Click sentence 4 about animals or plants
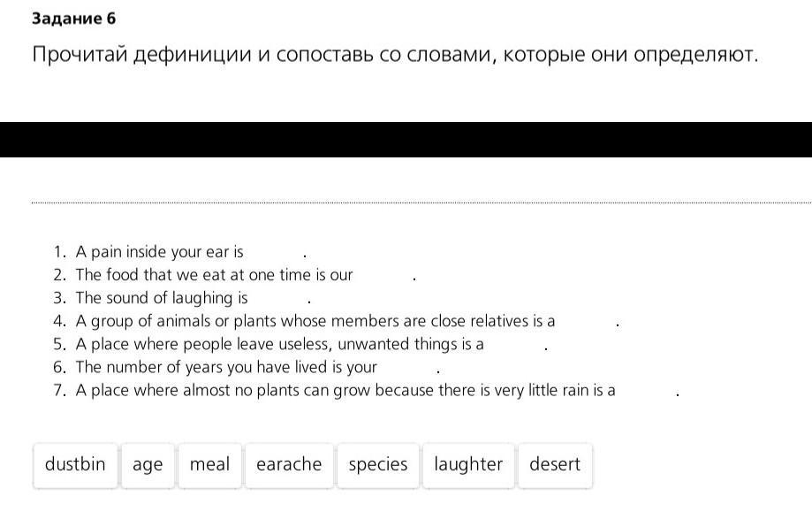Image resolution: width=812 pixels, height=512 pixels. click(x=337, y=321)
